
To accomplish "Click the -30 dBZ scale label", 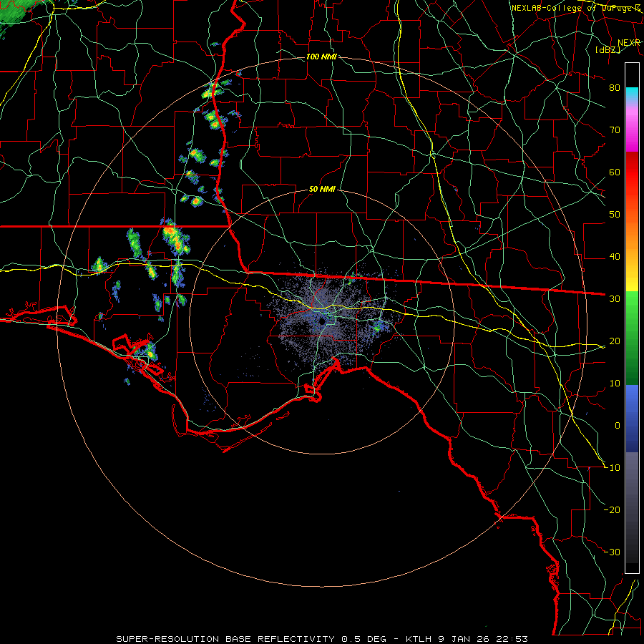I will 612,552.
